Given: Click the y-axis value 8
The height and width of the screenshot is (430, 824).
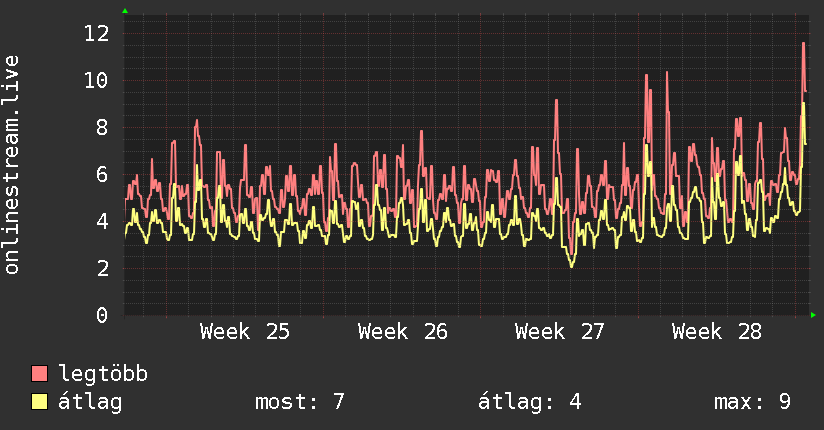Looking at the screenshot, I should click(102, 127).
